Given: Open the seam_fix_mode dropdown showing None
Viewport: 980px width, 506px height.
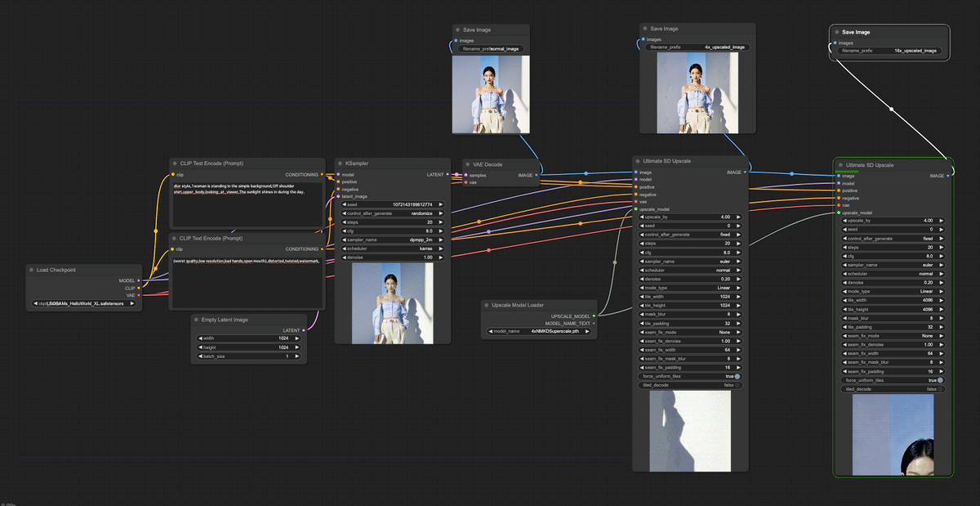Looking at the screenshot, I should tap(690, 332).
